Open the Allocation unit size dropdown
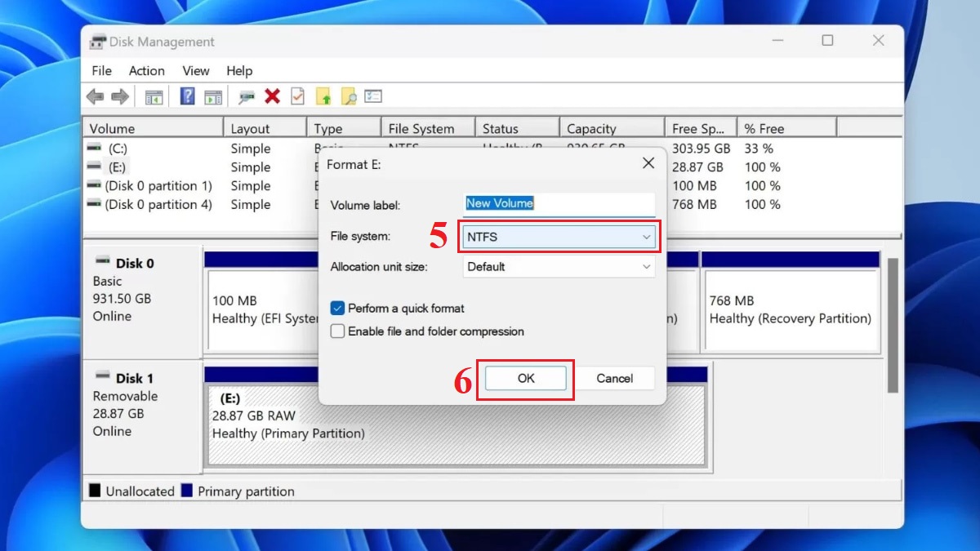Viewport: 980px width, 551px height. pos(559,267)
